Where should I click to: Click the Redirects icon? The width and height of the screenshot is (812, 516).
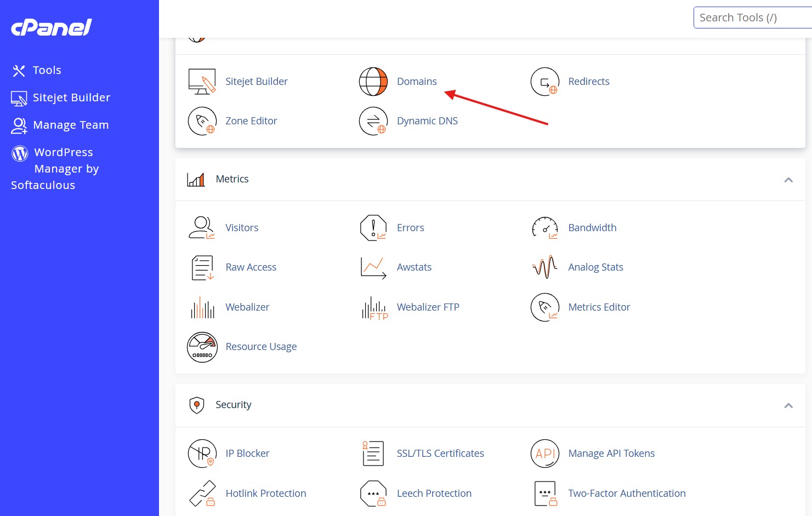(x=545, y=82)
